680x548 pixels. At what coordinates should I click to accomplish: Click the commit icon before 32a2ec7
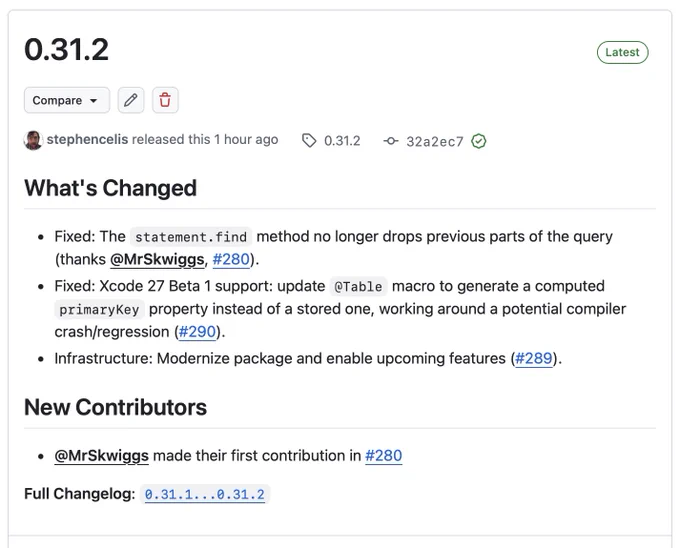pyautogui.click(x=391, y=141)
